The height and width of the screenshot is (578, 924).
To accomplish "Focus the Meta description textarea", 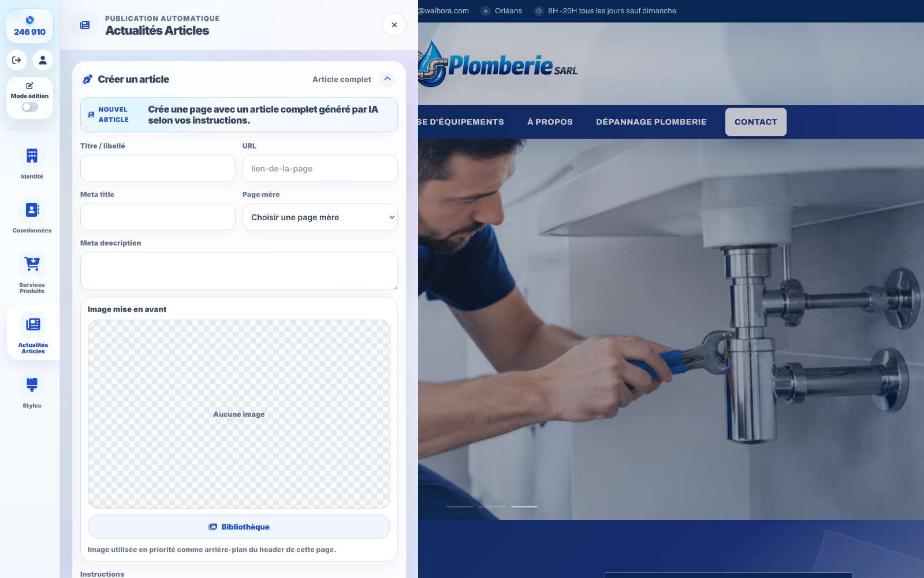I will 239,271.
